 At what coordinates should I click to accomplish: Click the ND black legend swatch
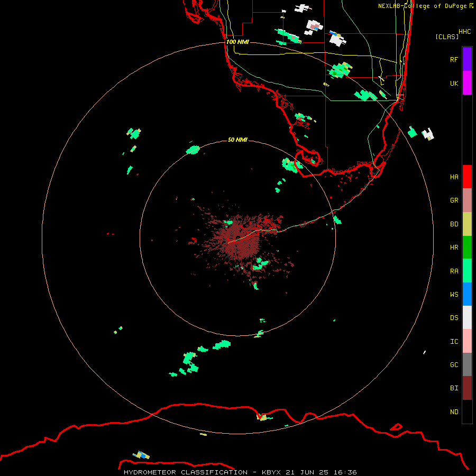coord(467,411)
